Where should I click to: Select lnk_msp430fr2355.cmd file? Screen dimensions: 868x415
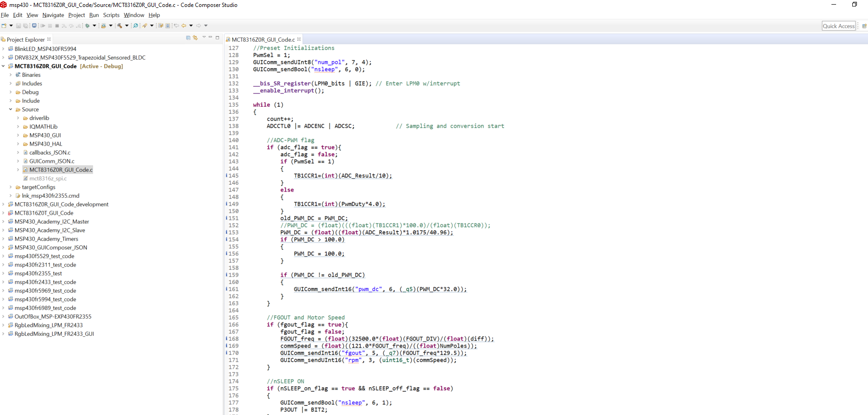click(50, 196)
